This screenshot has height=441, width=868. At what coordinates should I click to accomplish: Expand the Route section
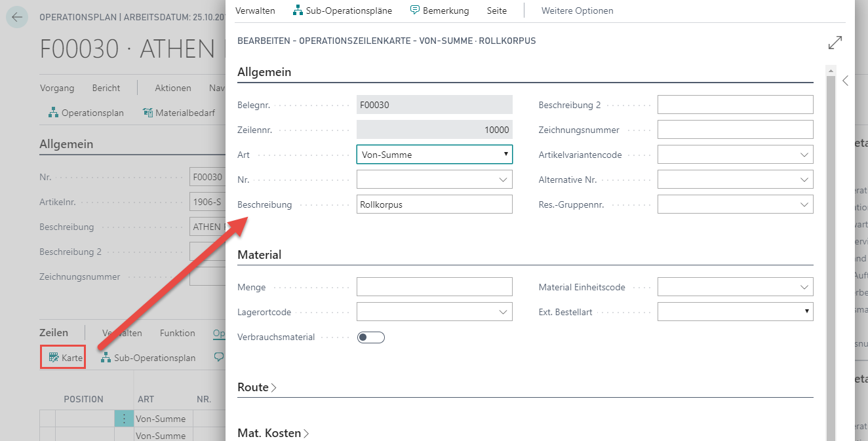coord(257,387)
